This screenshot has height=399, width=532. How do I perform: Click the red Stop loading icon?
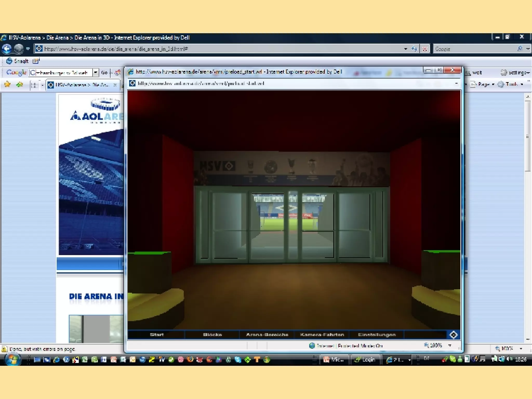(x=425, y=49)
